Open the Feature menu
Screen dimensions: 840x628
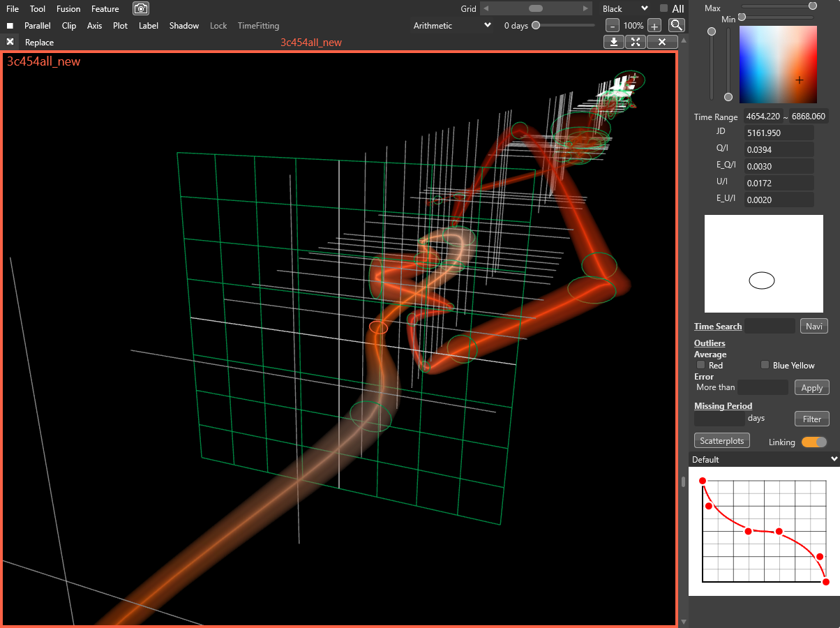105,9
